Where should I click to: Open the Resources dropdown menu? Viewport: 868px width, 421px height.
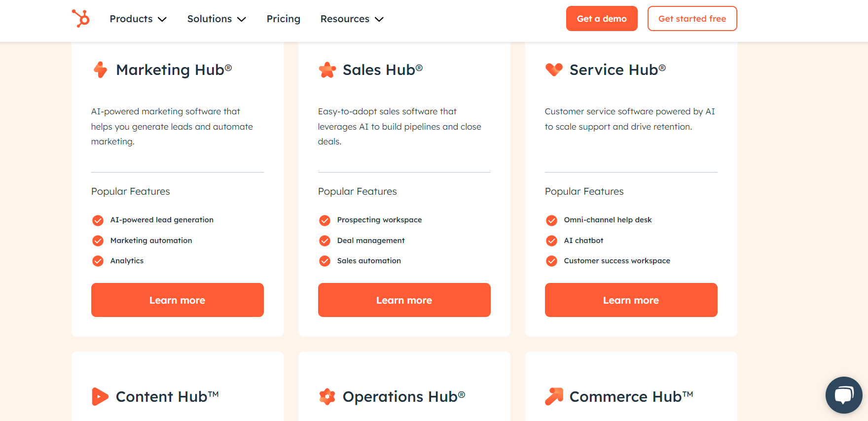pyautogui.click(x=352, y=19)
